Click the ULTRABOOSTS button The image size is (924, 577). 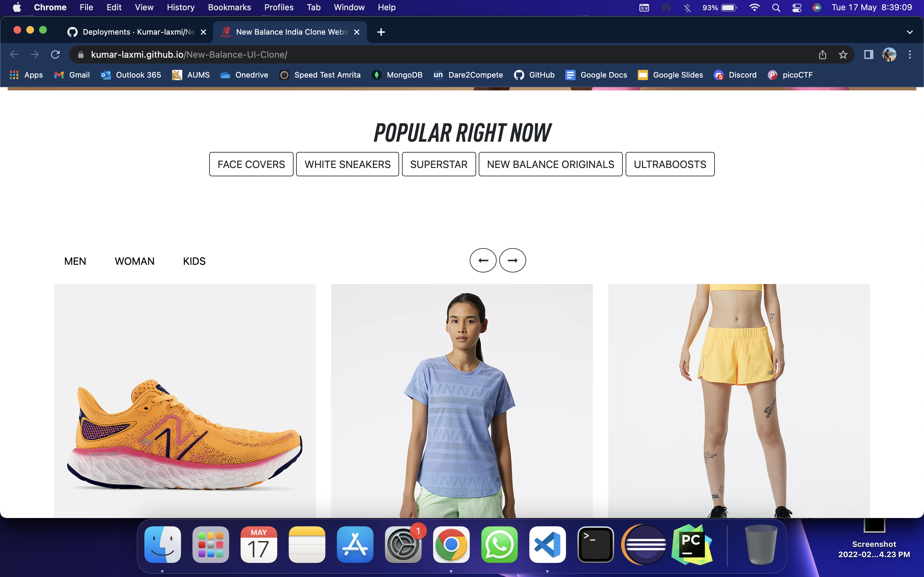tap(670, 164)
